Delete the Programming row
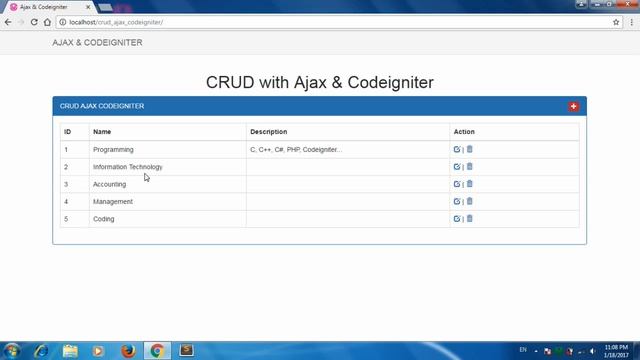Viewport: 640px width, 360px height. coord(469,149)
